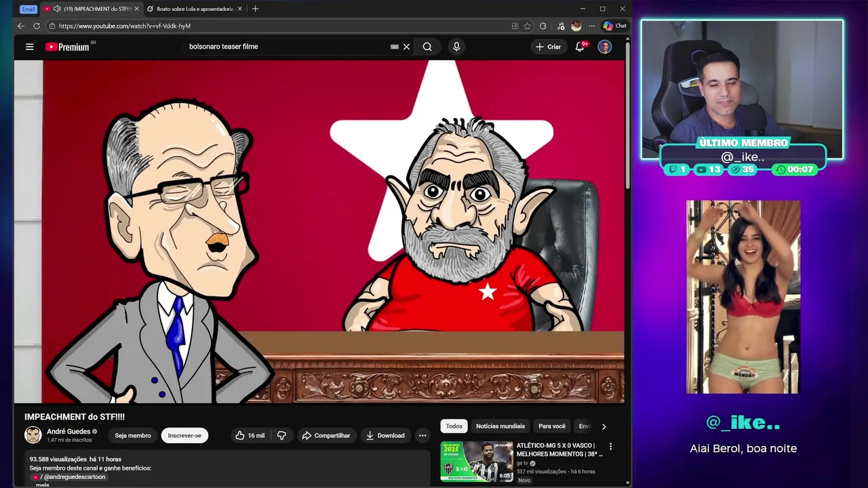Open the Copilot Chat button
Viewport: 868px width, 488px height.
pyautogui.click(x=615, y=26)
